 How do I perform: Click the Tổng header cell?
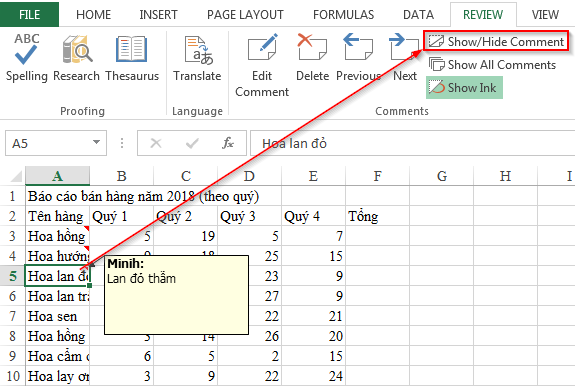pos(377,216)
